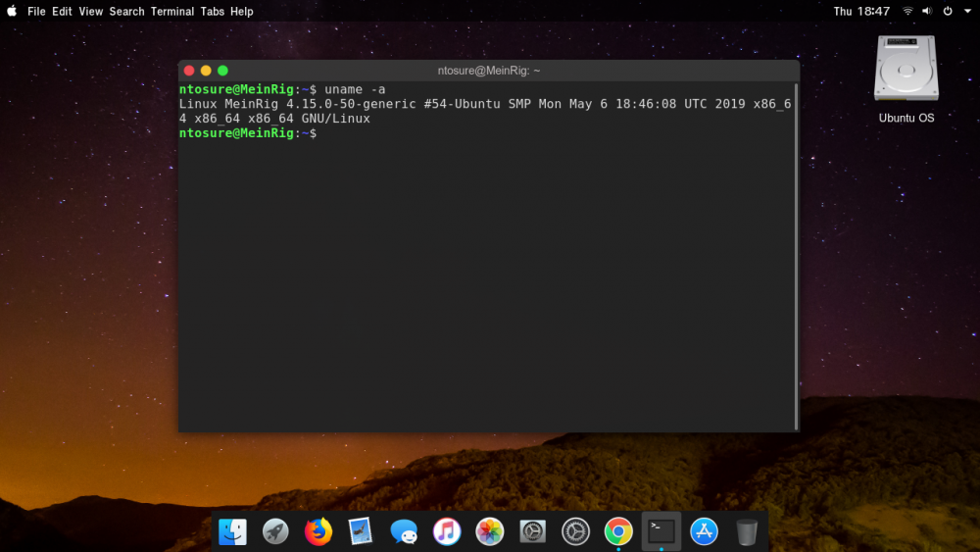Screen dimensions: 980x552
Task: Click the terminal title ntosure@MeinRig: ~
Action: coord(489,71)
